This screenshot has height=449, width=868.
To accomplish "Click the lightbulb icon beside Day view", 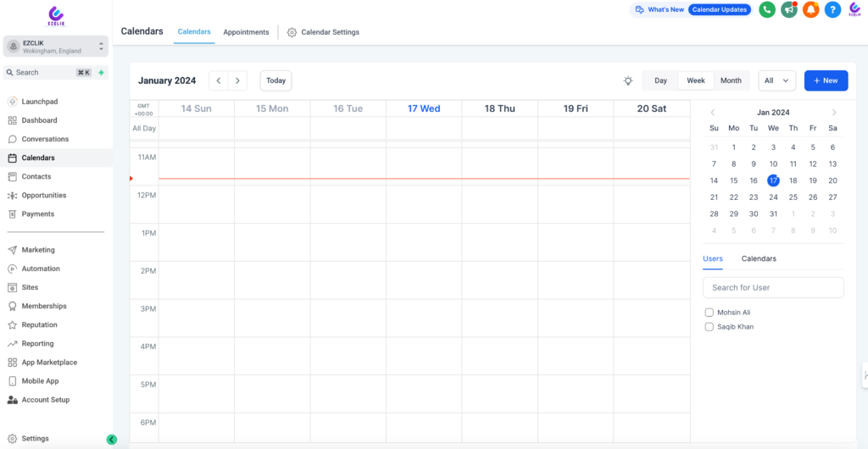I will (x=628, y=80).
